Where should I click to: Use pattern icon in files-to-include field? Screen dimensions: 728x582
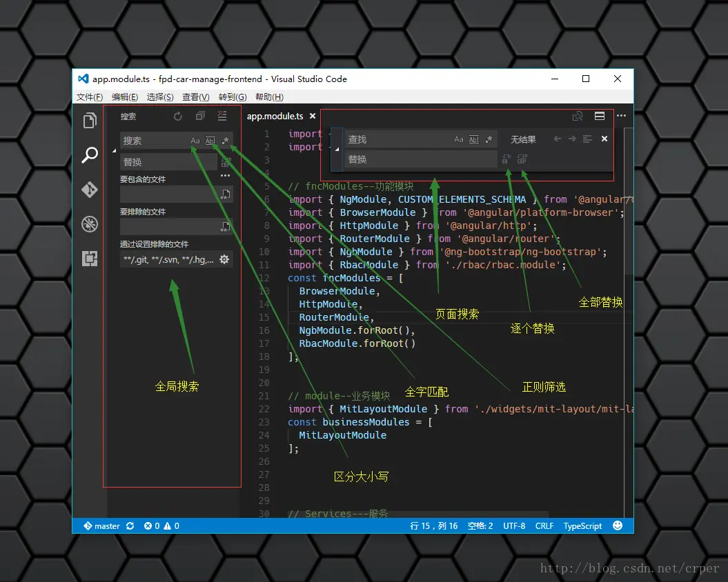(225, 194)
